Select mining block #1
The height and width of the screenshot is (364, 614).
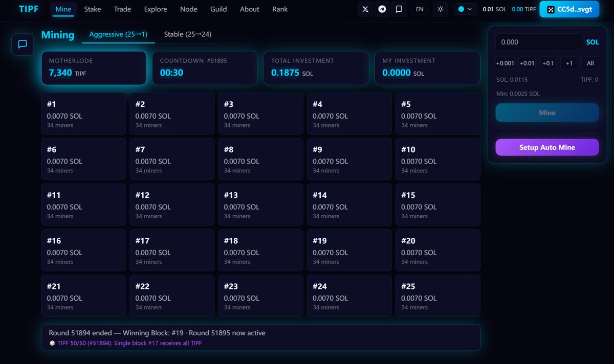(83, 113)
